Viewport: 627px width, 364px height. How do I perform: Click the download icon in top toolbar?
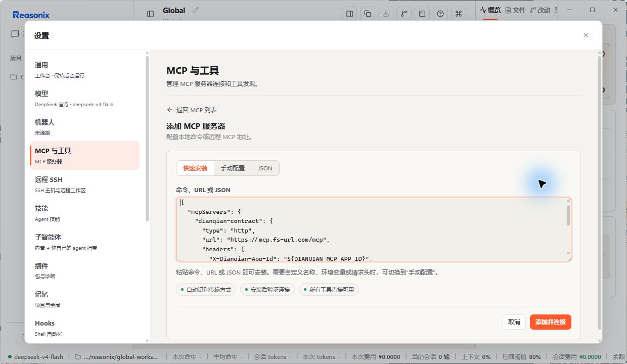pyautogui.click(x=386, y=14)
